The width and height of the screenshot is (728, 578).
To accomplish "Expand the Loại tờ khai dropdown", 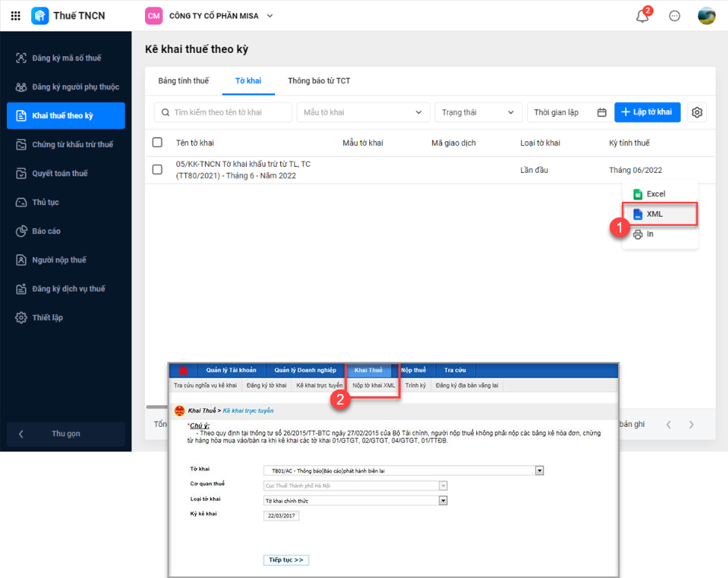I will (443, 500).
